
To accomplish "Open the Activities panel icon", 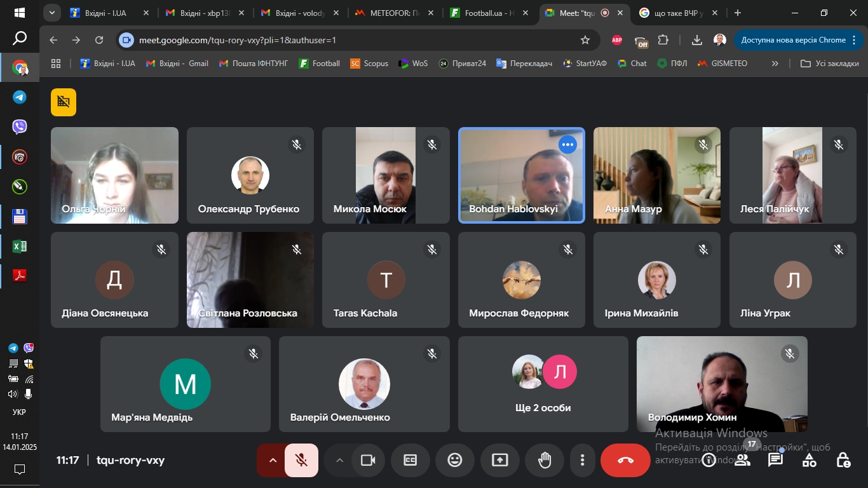I will 809,460.
